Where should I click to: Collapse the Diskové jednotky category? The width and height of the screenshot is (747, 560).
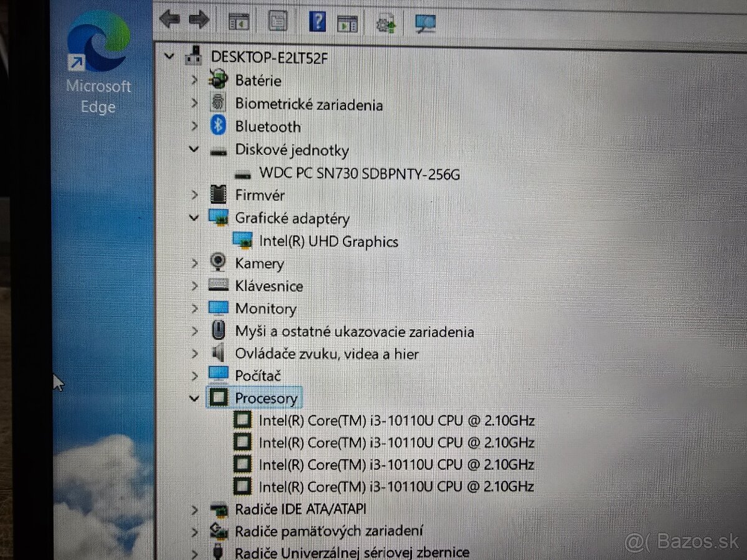(194, 150)
